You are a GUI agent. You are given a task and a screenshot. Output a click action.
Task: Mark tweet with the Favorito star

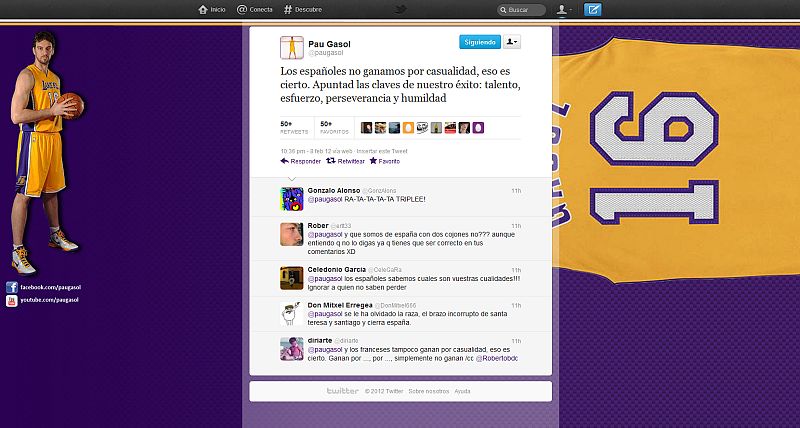(x=385, y=161)
